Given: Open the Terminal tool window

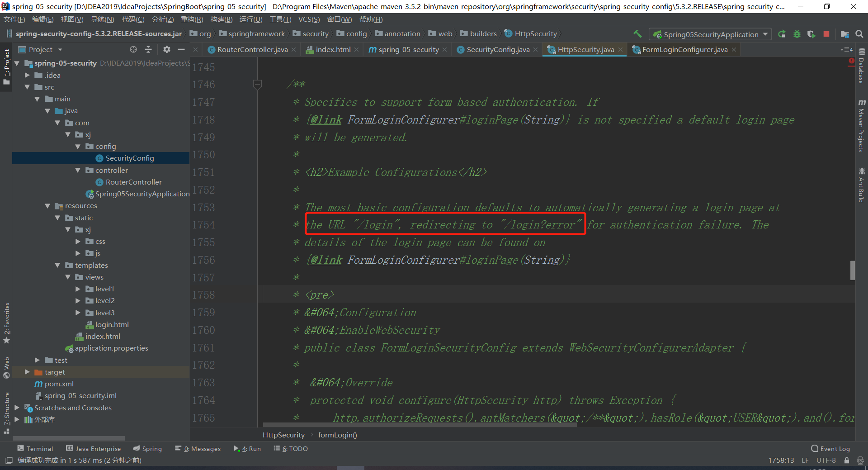Looking at the screenshot, I should tap(35, 449).
